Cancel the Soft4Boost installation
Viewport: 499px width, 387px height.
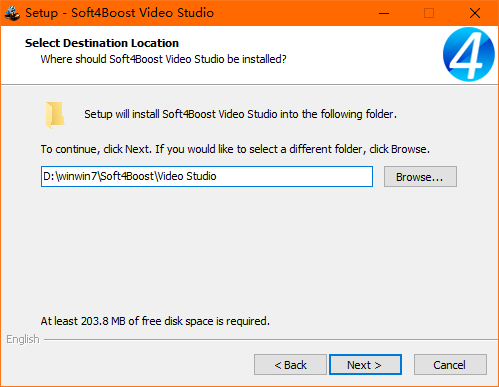[x=450, y=365]
